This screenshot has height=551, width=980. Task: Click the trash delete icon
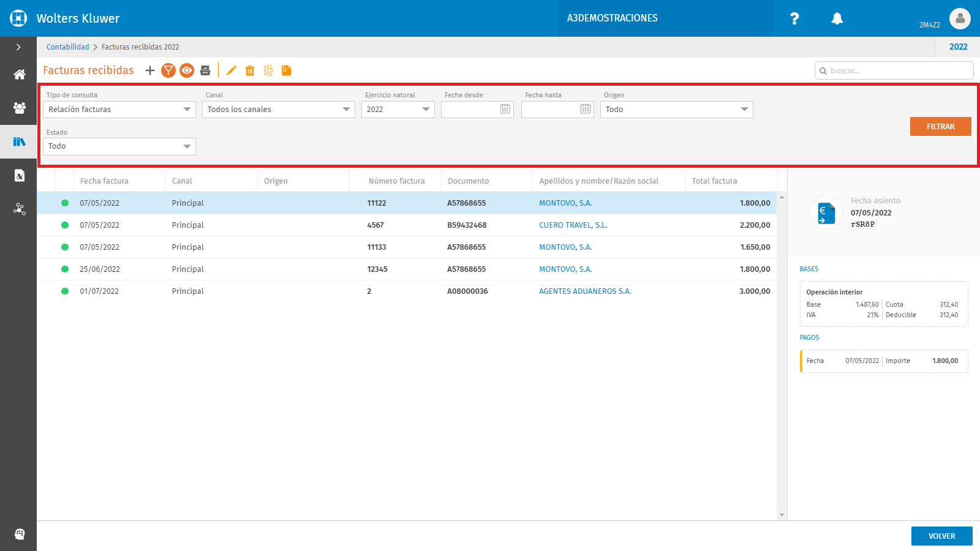pyautogui.click(x=250, y=70)
